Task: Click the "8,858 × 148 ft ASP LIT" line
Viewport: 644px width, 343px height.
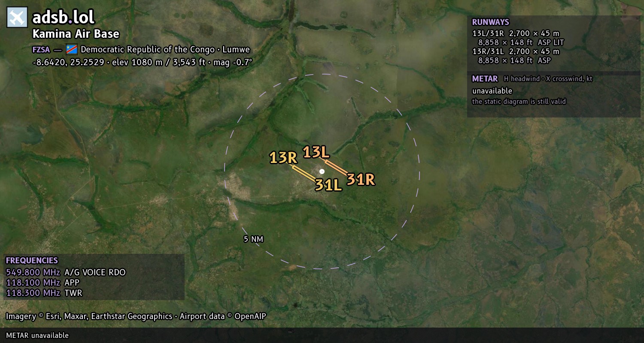Action: coord(521,42)
